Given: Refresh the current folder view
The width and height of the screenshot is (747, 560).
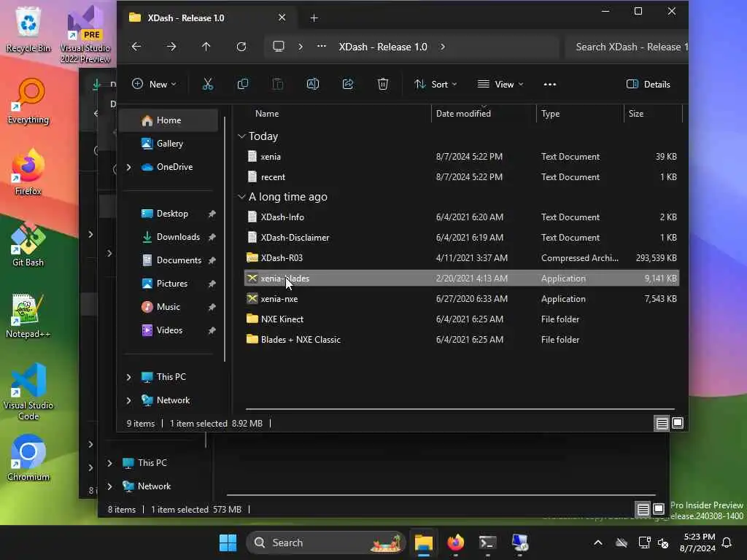Looking at the screenshot, I should [241, 47].
